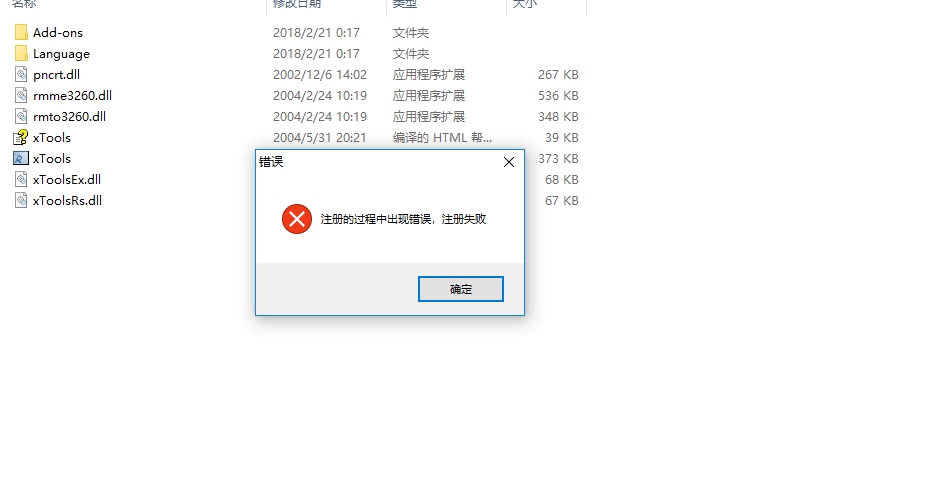Close the 错误 dialog with X

point(509,162)
